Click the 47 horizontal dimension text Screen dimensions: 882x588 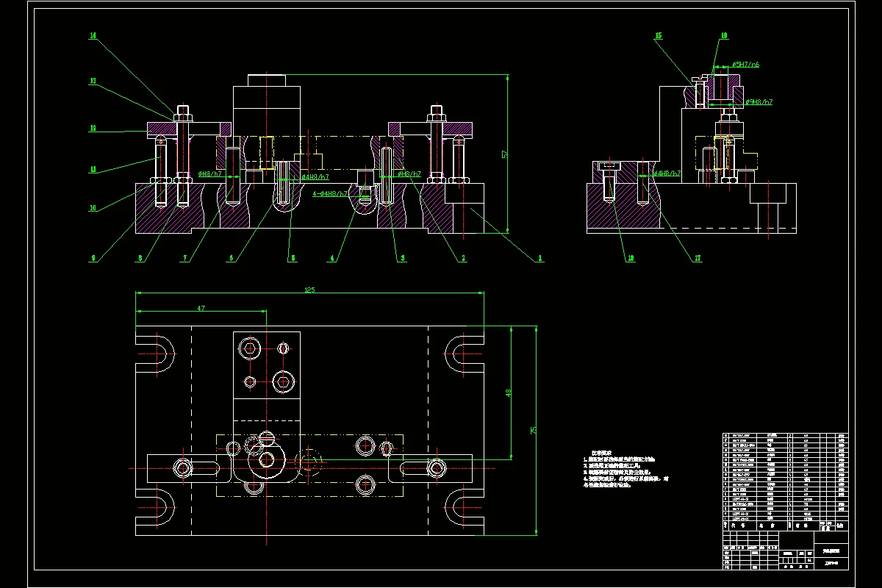(x=201, y=309)
